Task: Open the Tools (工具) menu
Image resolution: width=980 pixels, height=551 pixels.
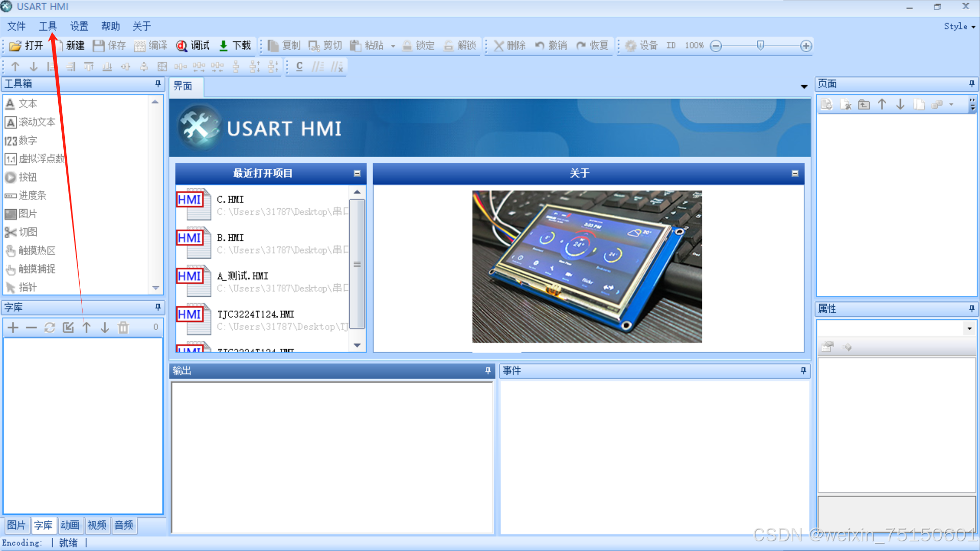Action: click(47, 26)
